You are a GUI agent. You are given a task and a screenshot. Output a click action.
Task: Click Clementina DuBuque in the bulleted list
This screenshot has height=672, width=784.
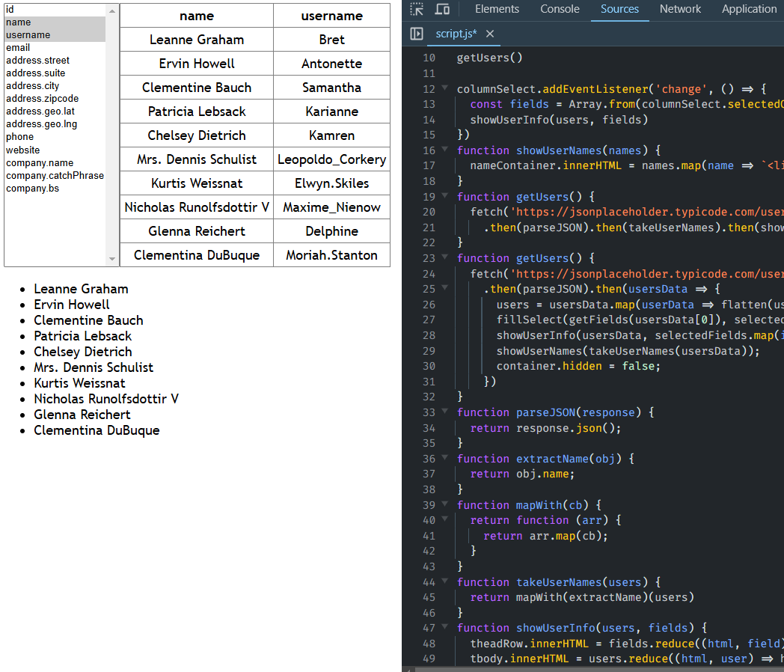[x=97, y=430]
